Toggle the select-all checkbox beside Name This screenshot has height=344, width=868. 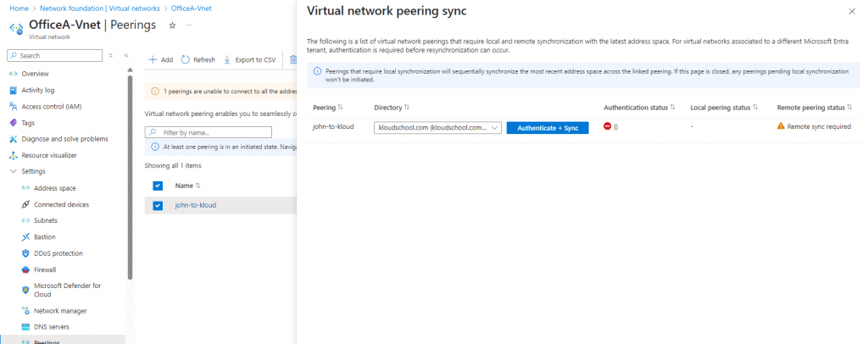157,186
